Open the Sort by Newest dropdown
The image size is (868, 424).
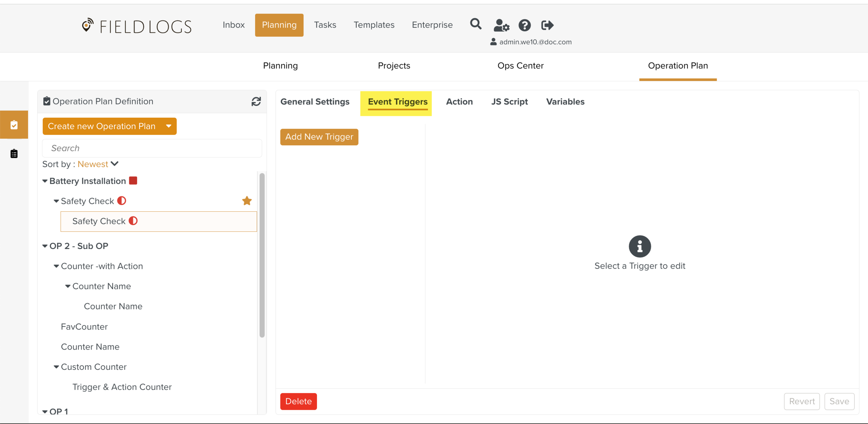(x=98, y=164)
